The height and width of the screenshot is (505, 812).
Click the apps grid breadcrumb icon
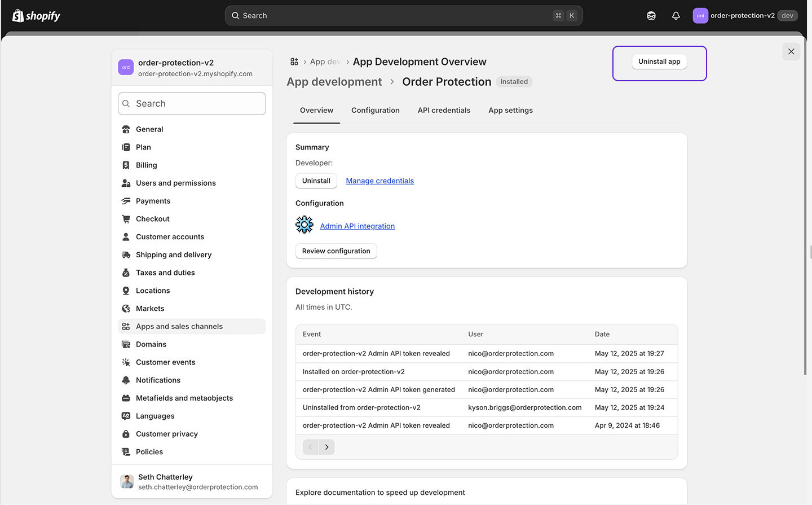tap(294, 62)
